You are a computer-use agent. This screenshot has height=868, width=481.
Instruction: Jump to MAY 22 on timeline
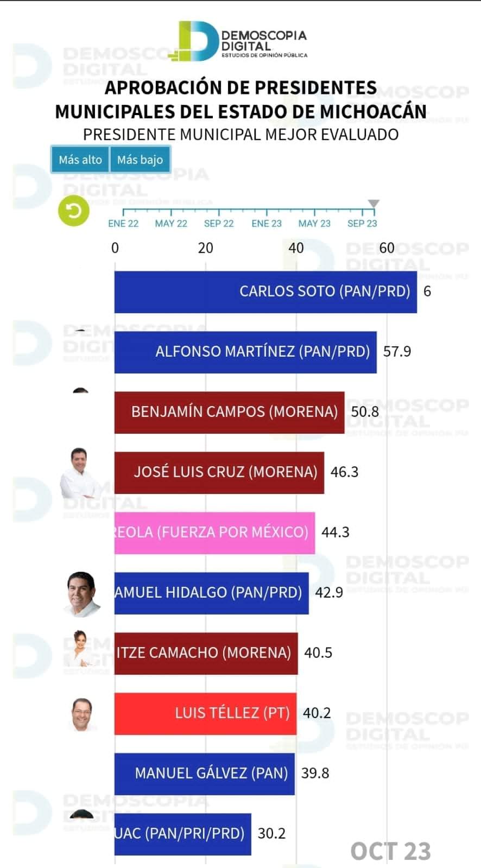171,223
